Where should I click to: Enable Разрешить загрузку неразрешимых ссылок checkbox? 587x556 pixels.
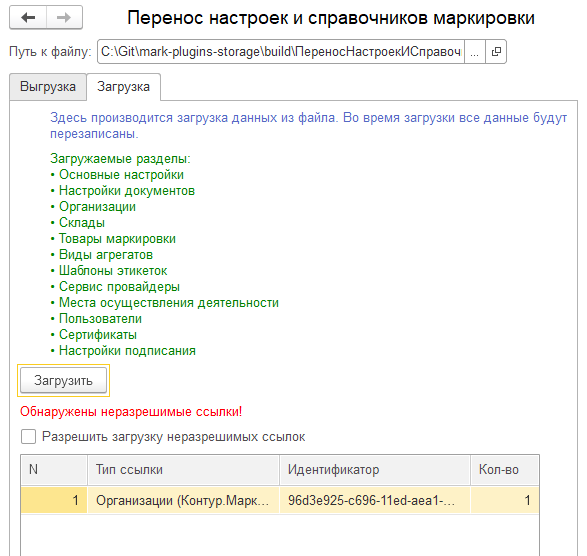click(x=28, y=437)
